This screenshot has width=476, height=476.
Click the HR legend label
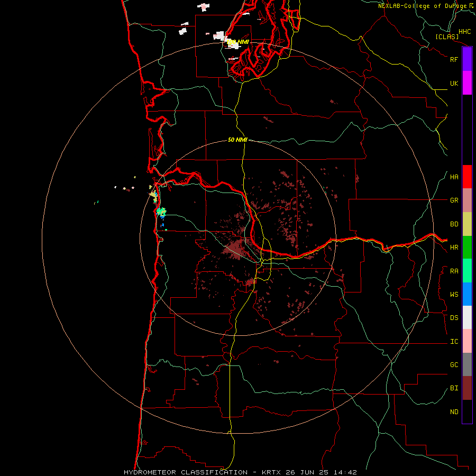(454, 248)
